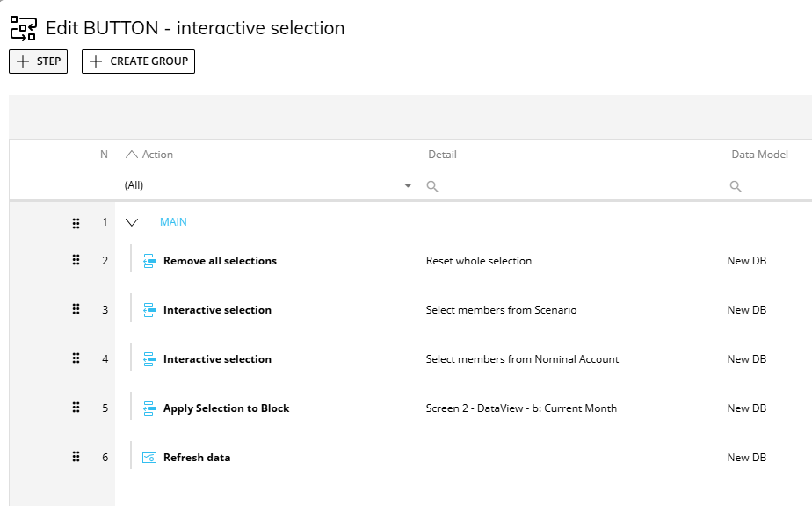Screen dimensions: 812x506
Task: Click the Data Model column header
Action: click(759, 155)
